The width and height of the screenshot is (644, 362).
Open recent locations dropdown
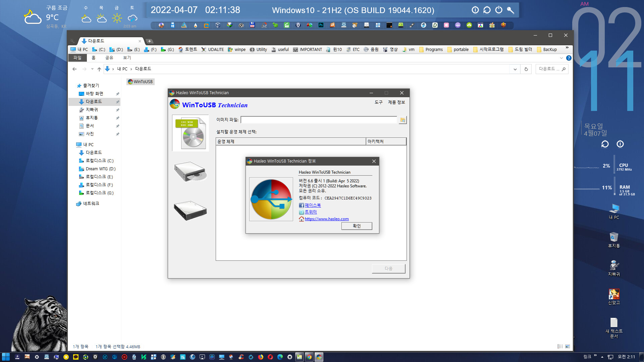pos(92,69)
